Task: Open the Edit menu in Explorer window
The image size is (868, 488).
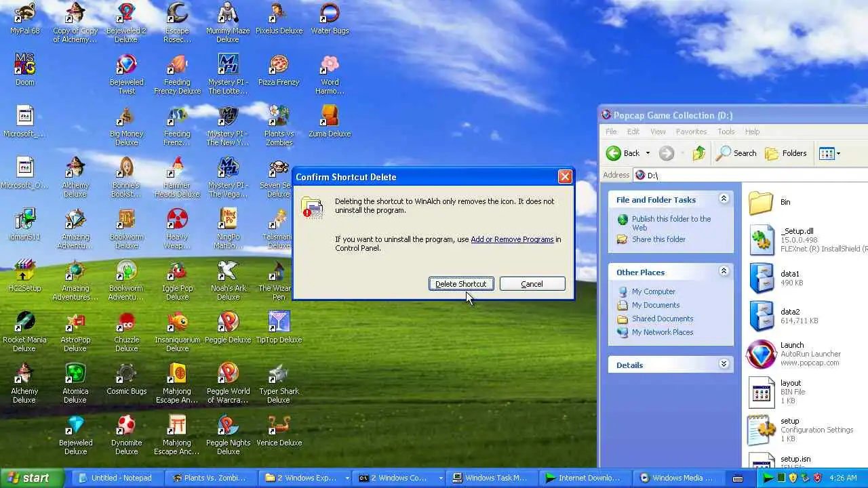Action: pos(633,131)
